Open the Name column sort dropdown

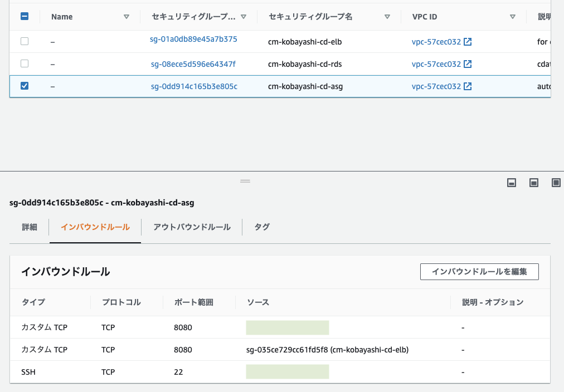(127, 17)
